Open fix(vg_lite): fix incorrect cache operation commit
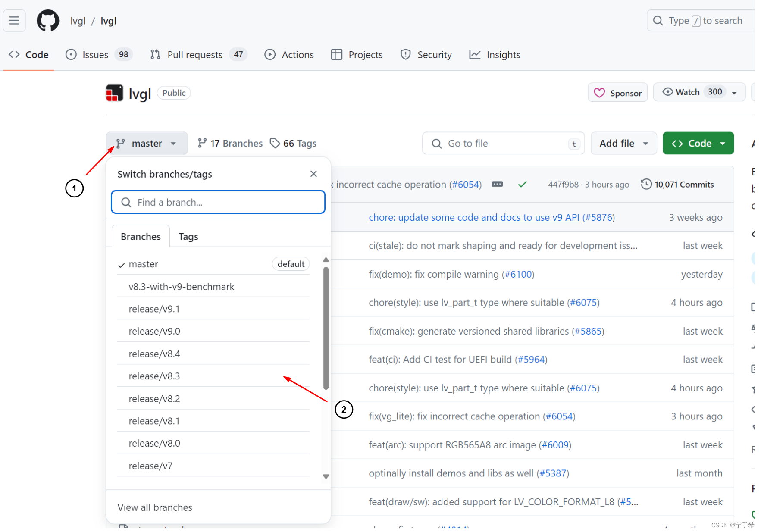The width and height of the screenshot is (761, 532). 454,416
